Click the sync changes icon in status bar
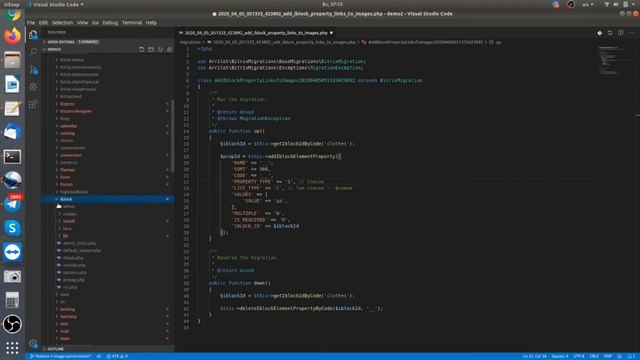Image resolution: width=640 pixels, height=360 pixels. (99, 356)
